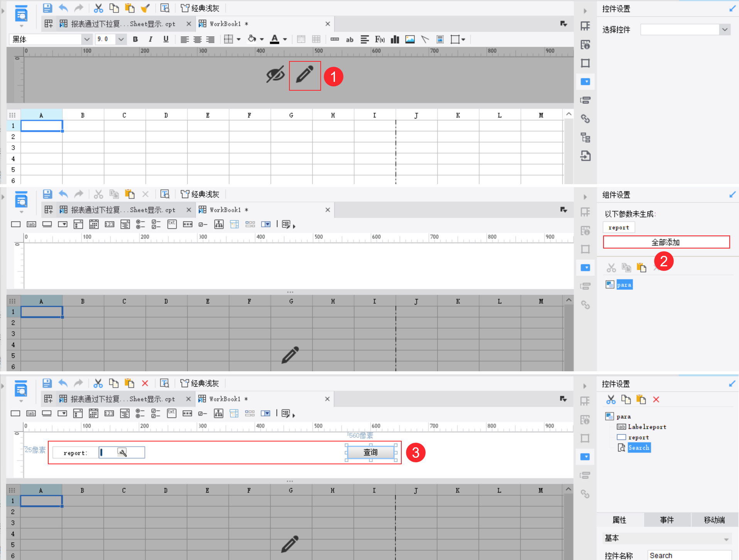Click the scissors icon in the bottom 控件设置 panel
Screen dimensions: 739x560
pyautogui.click(x=610, y=399)
